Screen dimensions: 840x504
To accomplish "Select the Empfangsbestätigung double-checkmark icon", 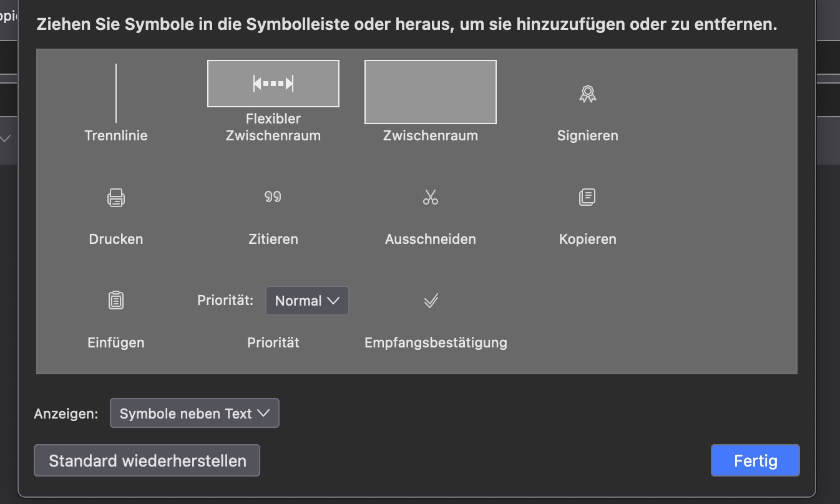I will (x=431, y=301).
